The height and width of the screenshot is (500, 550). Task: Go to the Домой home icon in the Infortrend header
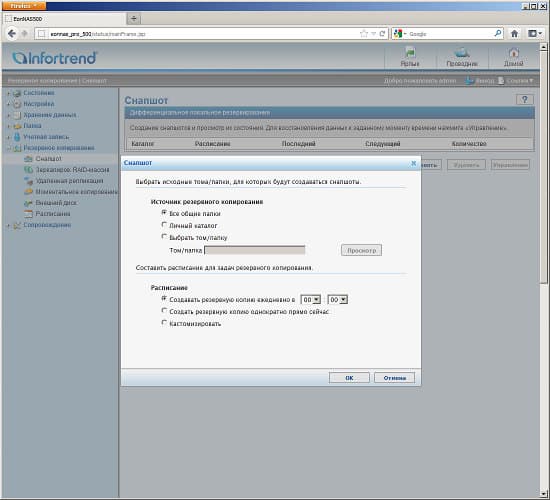[514, 53]
